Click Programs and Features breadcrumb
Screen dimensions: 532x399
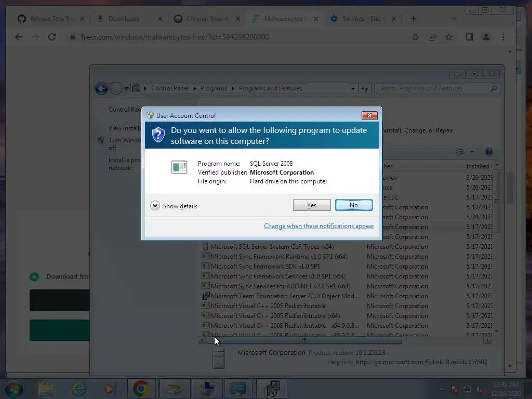coord(270,88)
